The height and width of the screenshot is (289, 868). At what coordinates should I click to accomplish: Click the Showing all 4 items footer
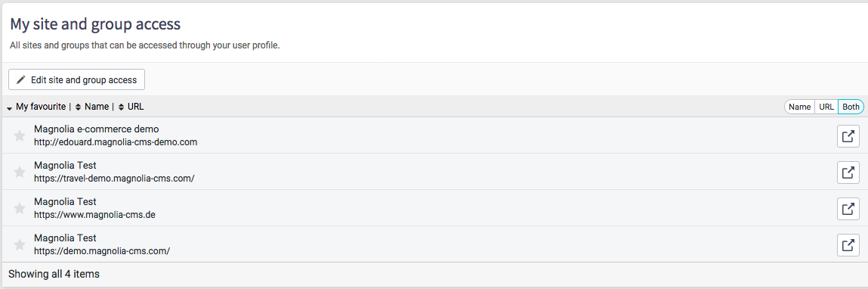[54, 274]
